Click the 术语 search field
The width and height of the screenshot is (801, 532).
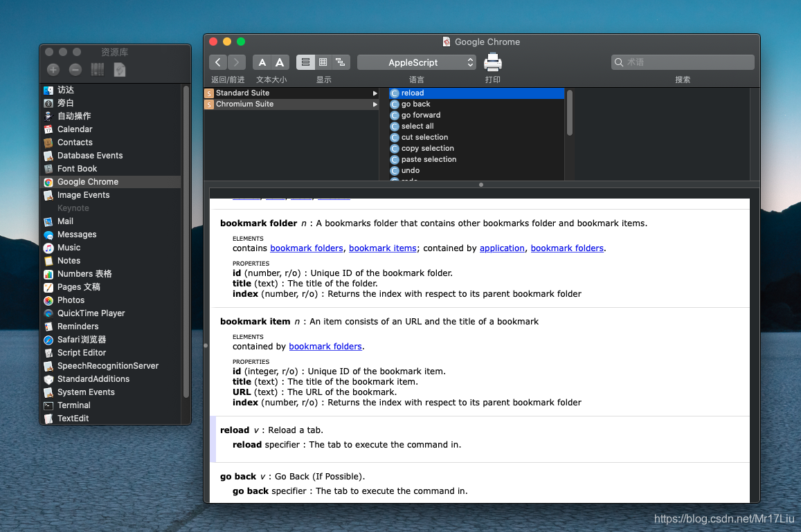click(683, 62)
